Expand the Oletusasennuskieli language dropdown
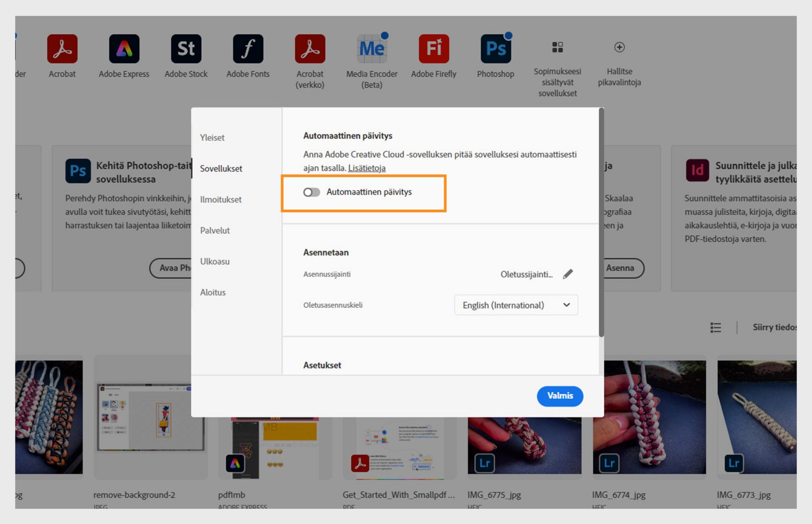Viewport: 812px width, 524px height. click(516, 305)
